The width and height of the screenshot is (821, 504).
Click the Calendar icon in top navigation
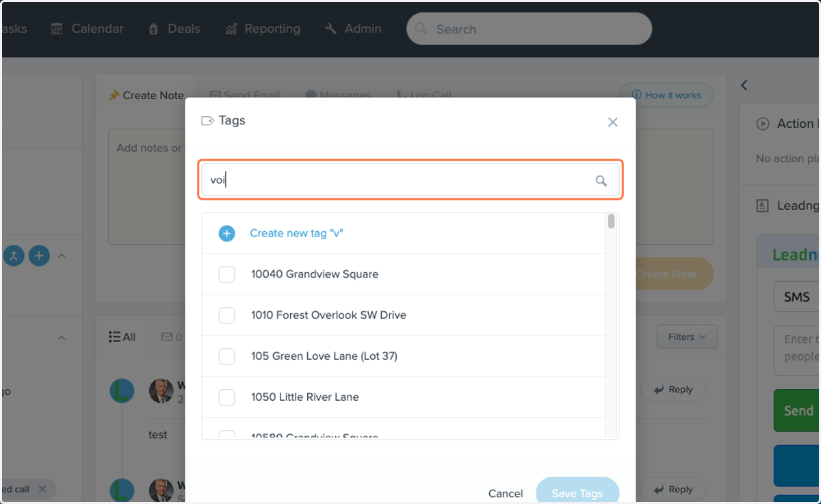click(x=57, y=29)
